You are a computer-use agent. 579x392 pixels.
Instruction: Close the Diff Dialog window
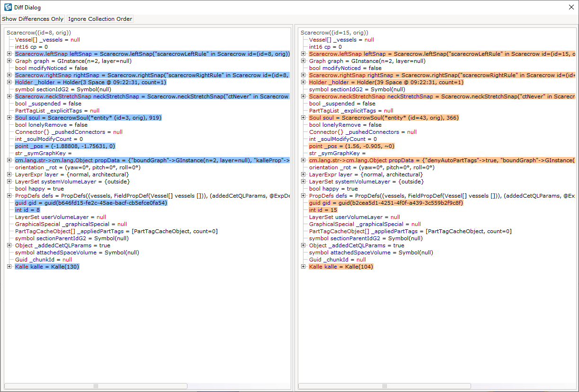[x=571, y=7]
